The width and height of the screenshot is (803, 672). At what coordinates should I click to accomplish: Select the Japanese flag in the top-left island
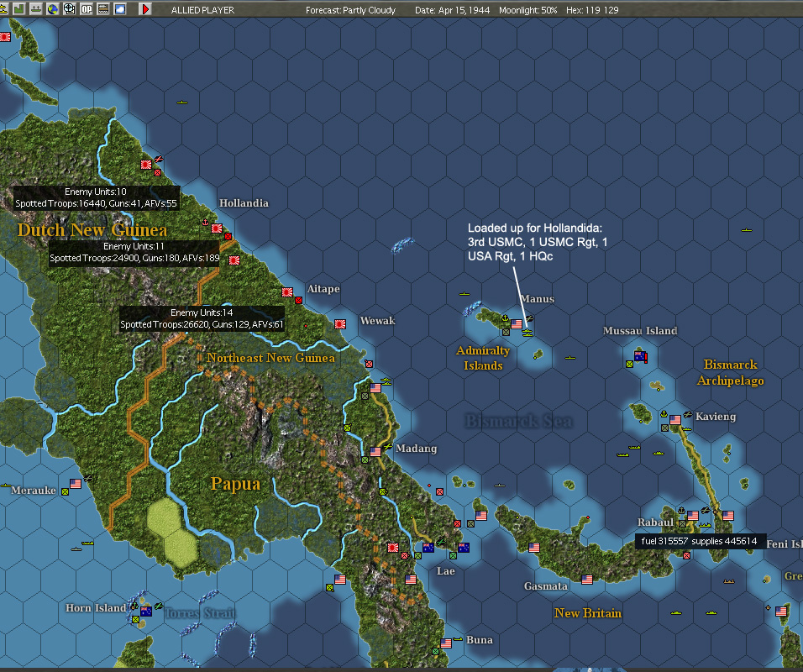(5, 37)
